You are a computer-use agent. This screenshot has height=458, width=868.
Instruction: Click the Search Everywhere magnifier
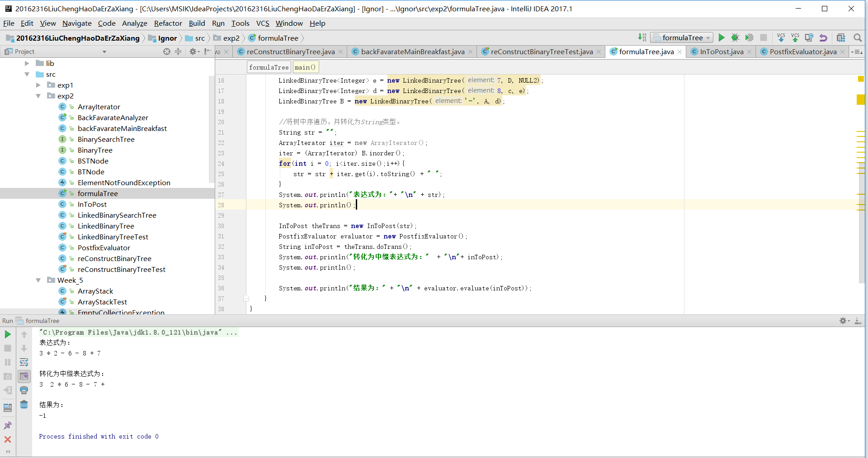coord(857,37)
